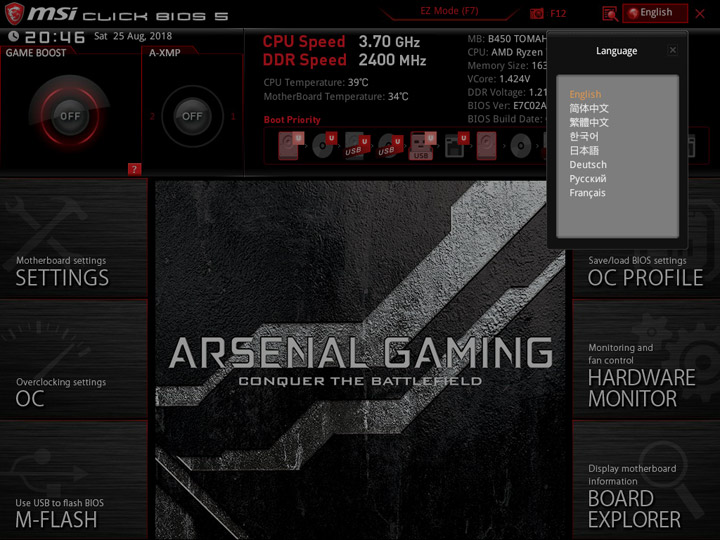The height and width of the screenshot is (540, 720).
Task: Select first UEFI hard disk boot device
Action: coord(290,146)
